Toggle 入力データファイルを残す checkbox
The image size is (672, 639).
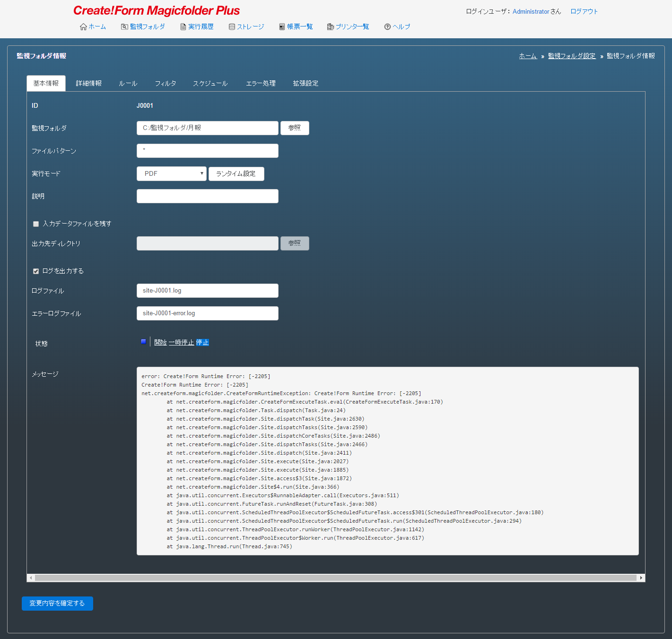click(36, 224)
